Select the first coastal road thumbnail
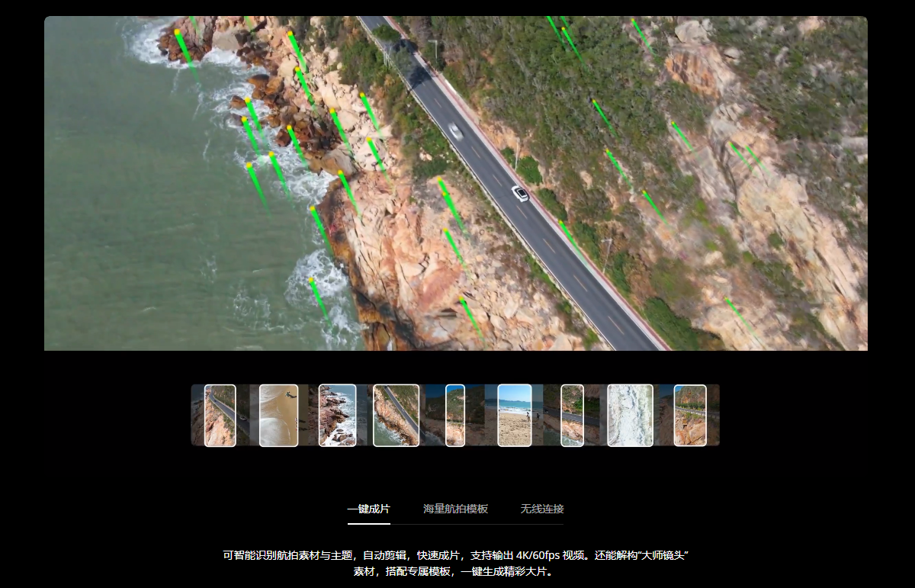The image size is (915, 588). pos(220,416)
